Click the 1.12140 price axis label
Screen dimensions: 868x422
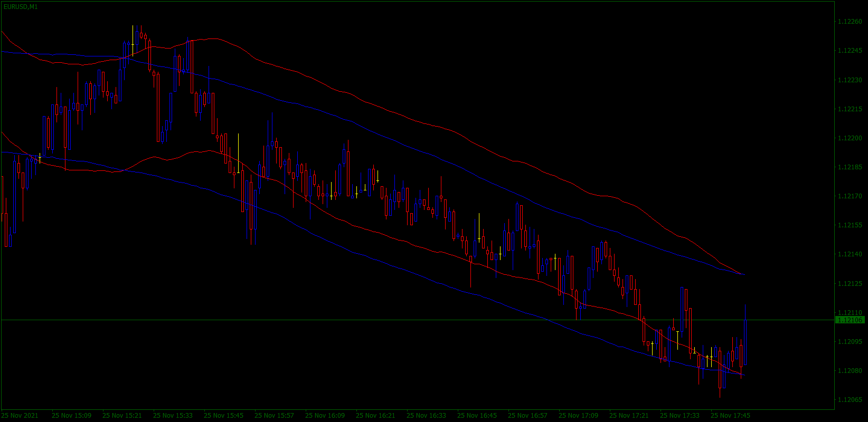tap(850, 254)
